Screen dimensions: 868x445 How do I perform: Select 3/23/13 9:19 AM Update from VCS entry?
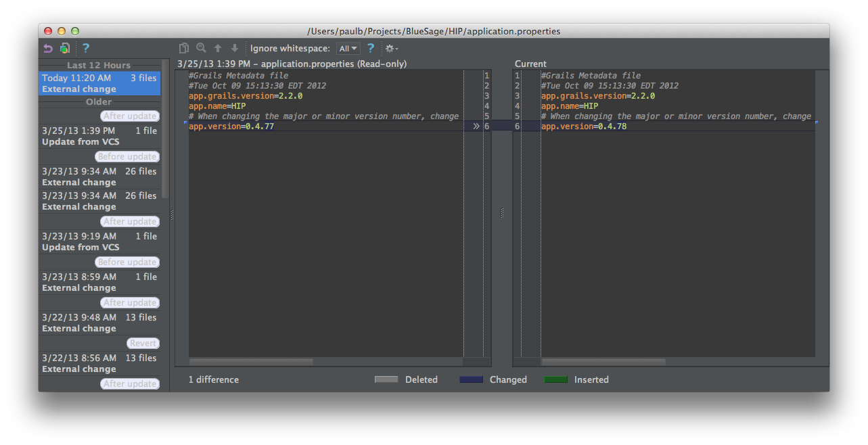click(x=99, y=241)
